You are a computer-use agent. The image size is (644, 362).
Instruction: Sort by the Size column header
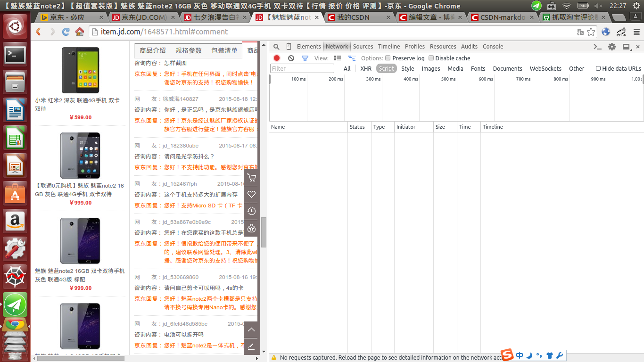coord(445,127)
